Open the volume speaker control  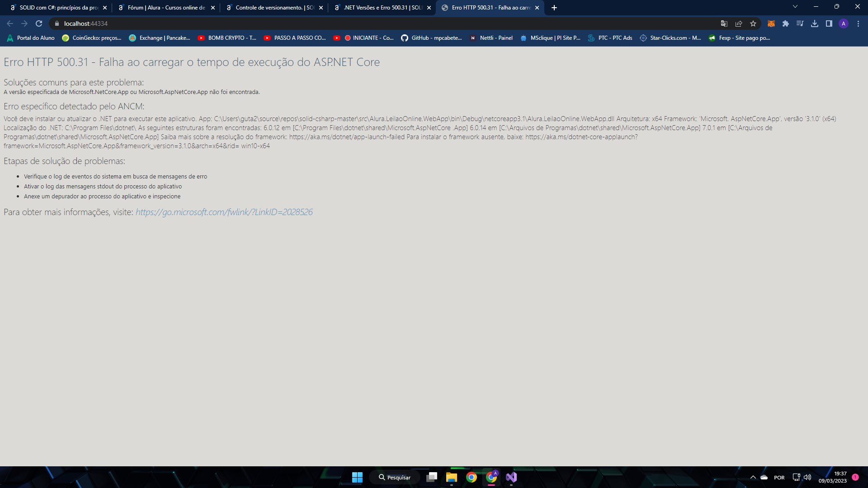pyautogui.click(x=807, y=477)
